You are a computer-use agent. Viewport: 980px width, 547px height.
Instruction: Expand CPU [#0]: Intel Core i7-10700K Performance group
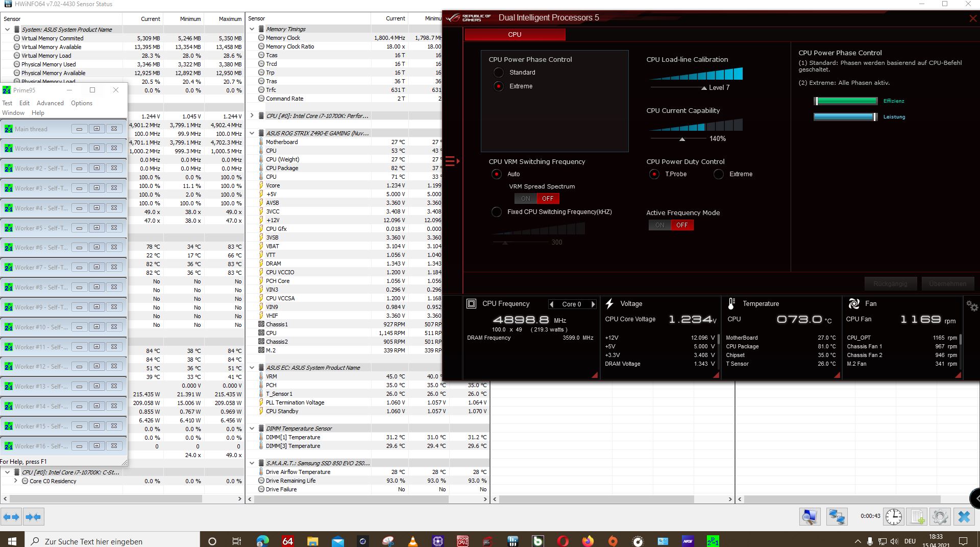252,116
